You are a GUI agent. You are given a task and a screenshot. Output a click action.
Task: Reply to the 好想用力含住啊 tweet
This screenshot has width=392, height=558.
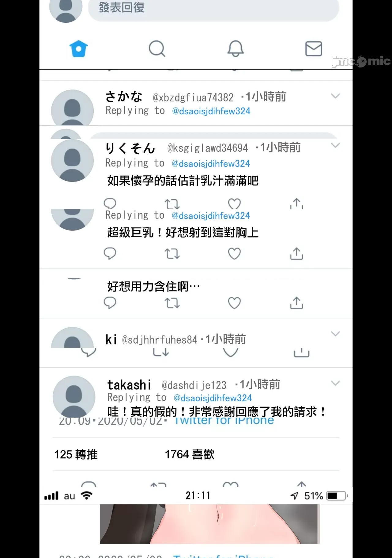click(x=110, y=303)
